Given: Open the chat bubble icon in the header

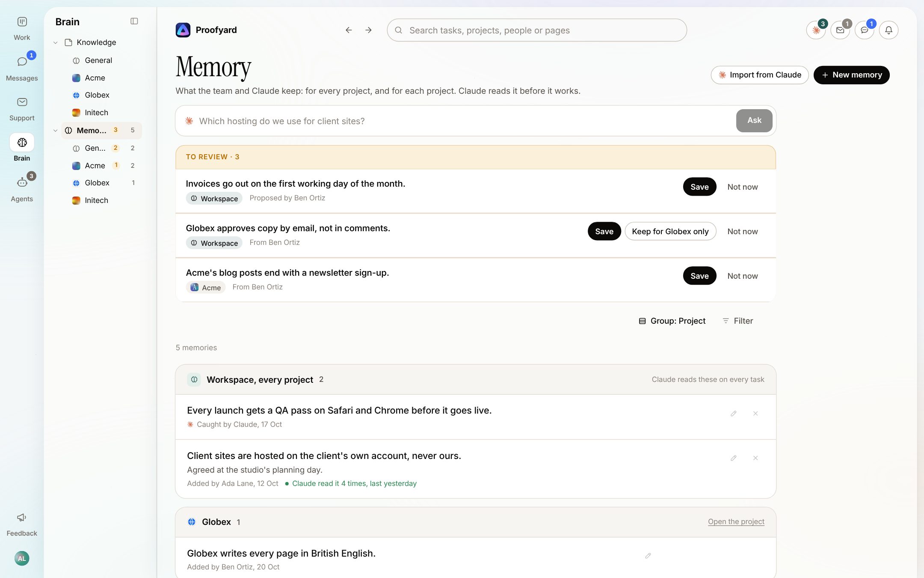Looking at the screenshot, I should [865, 30].
